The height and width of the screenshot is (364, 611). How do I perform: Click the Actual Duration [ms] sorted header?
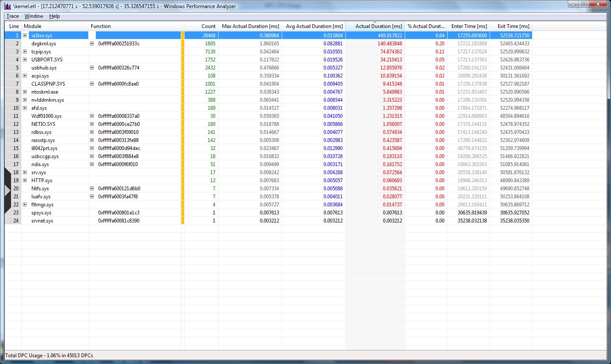[375, 26]
